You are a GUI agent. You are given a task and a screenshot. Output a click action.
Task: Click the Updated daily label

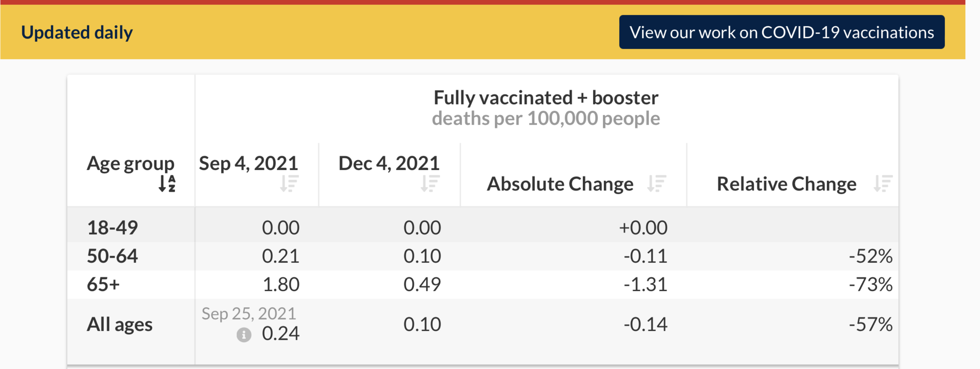click(x=77, y=32)
